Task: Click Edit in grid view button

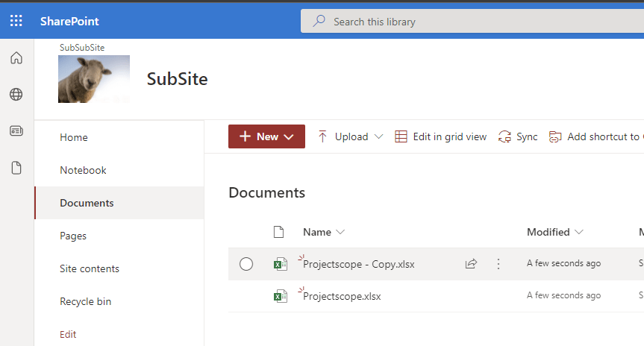Action: click(440, 136)
